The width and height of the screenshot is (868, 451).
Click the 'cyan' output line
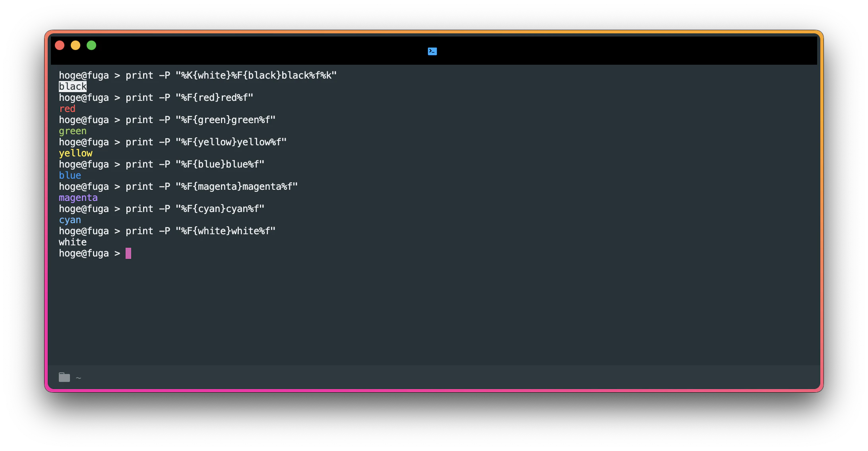70,220
